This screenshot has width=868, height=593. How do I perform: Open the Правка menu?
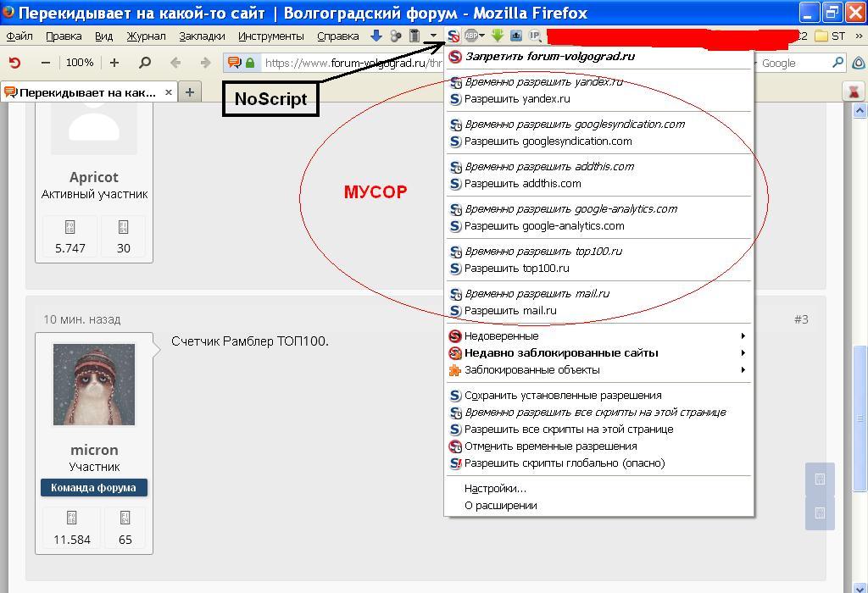64,36
